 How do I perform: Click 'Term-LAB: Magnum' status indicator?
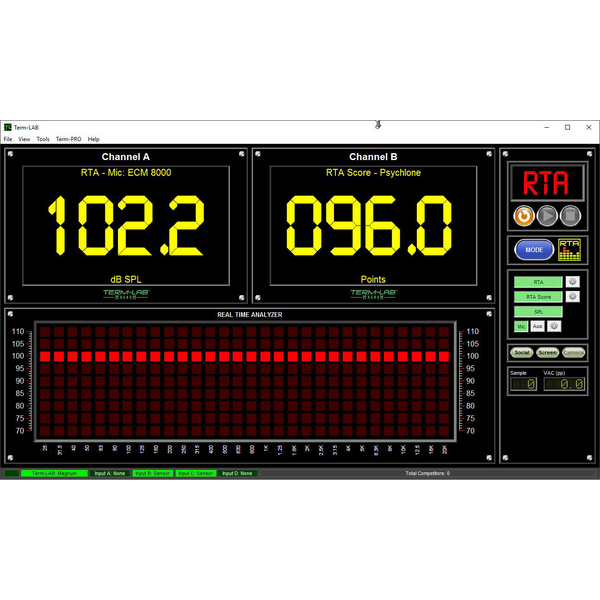(x=54, y=473)
